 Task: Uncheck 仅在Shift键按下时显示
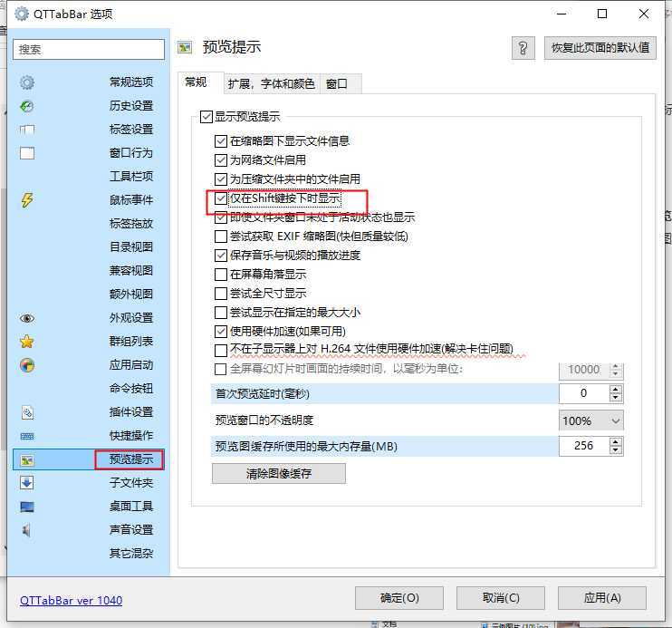(x=220, y=198)
